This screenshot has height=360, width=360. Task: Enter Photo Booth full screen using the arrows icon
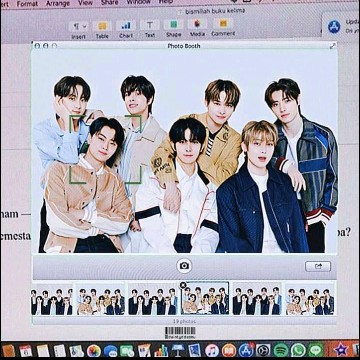[332, 46]
